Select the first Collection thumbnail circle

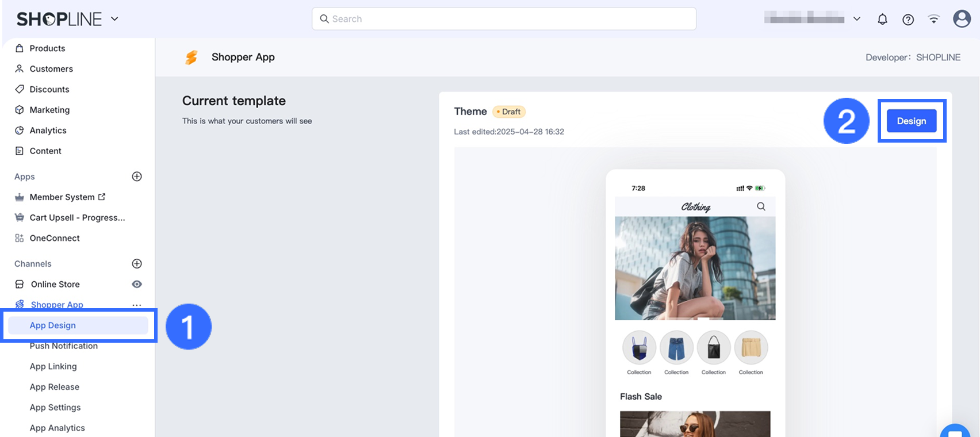click(639, 348)
